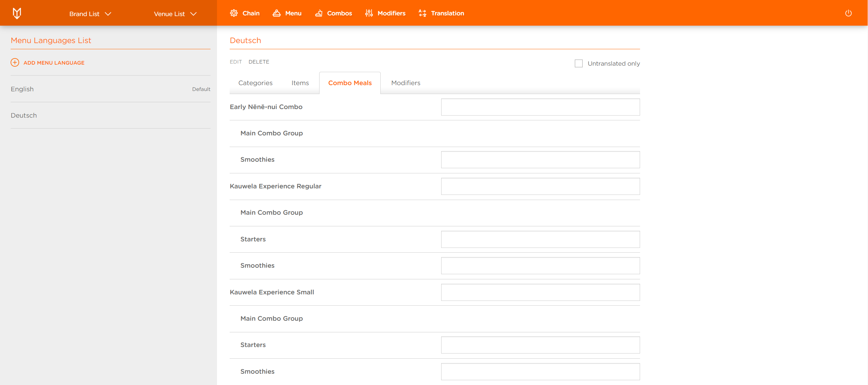Click Starters field under Kauwela Experience Small
Viewport: 868px width, 385px height.
pyautogui.click(x=540, y=345)
